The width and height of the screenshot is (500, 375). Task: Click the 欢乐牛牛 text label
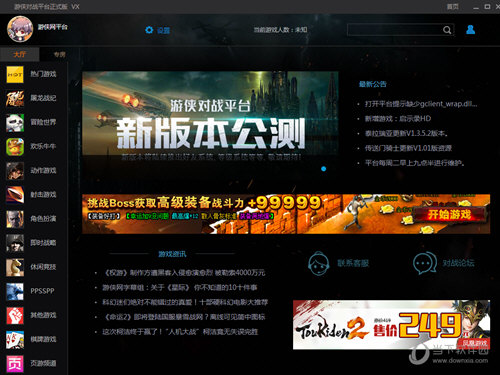pyautogui.click(x=43, y=147)
